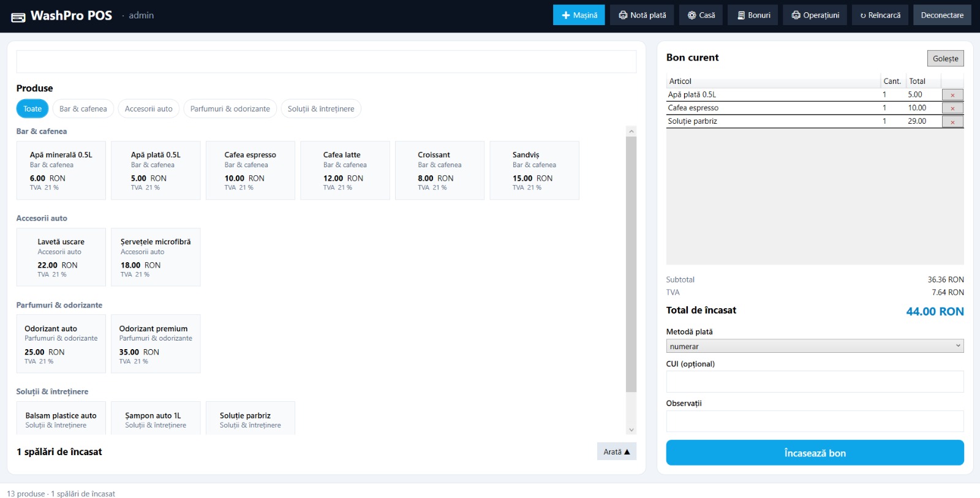Screen dimensions: 980x498
Task: Add Sandviș product card
Action: [534, 170]
